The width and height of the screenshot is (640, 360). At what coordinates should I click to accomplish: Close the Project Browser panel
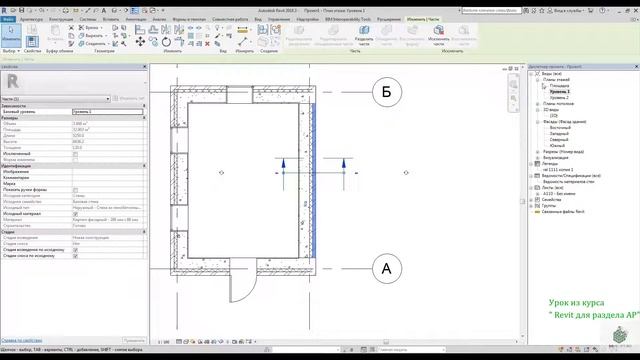pos(636,67)
